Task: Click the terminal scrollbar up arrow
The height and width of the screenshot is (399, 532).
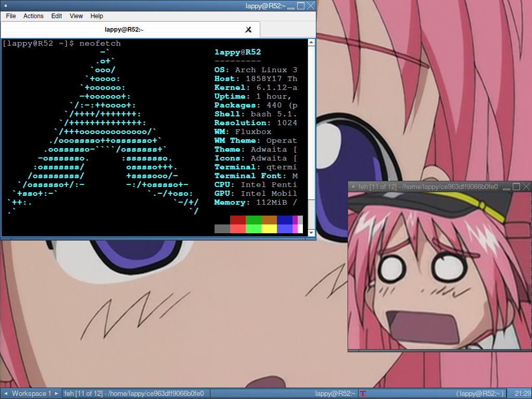Action: [311, 43]
